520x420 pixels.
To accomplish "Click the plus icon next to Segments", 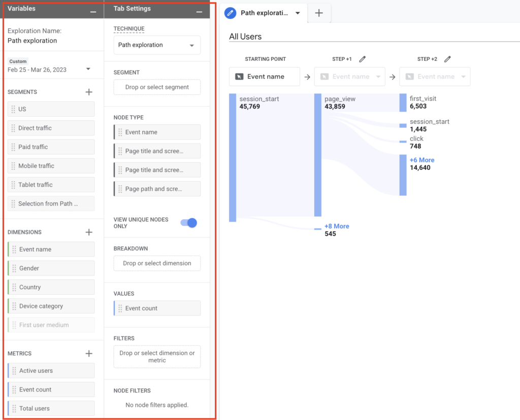I will click(x=89, y=92).
